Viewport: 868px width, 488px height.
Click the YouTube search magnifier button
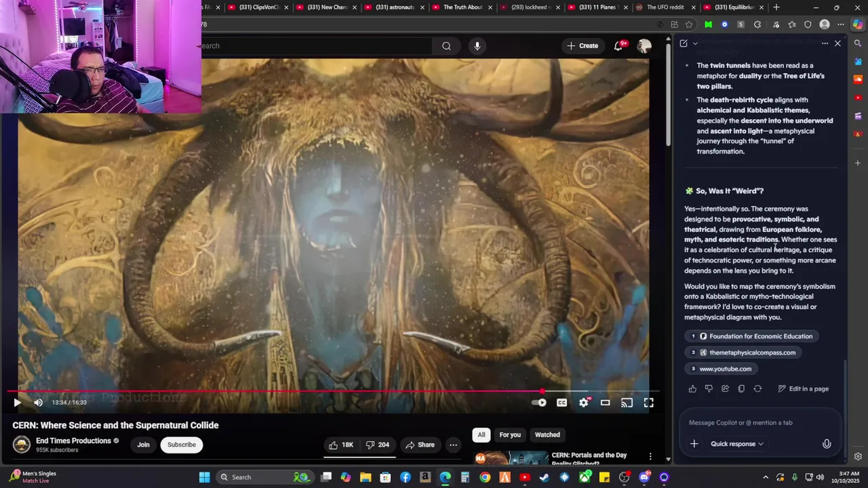[446, 46]
